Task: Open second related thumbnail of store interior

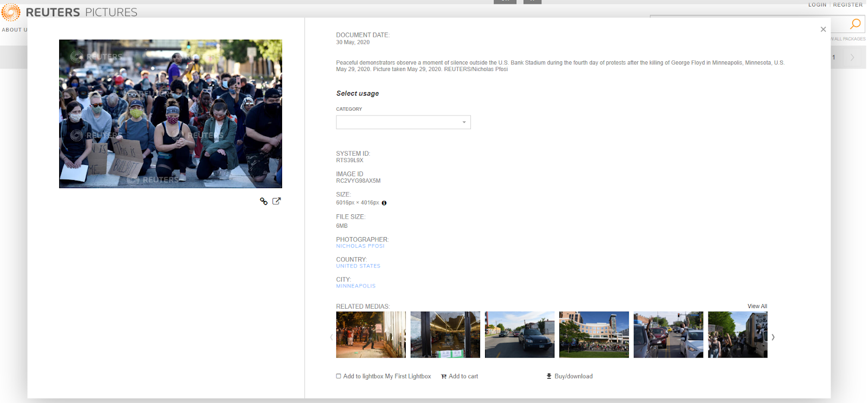Action: (x=445, y=335)
